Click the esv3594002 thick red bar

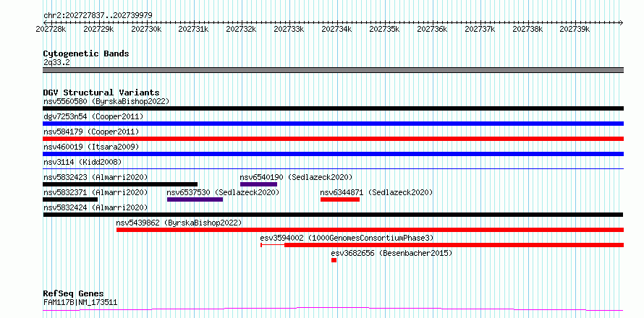point(454,245)
